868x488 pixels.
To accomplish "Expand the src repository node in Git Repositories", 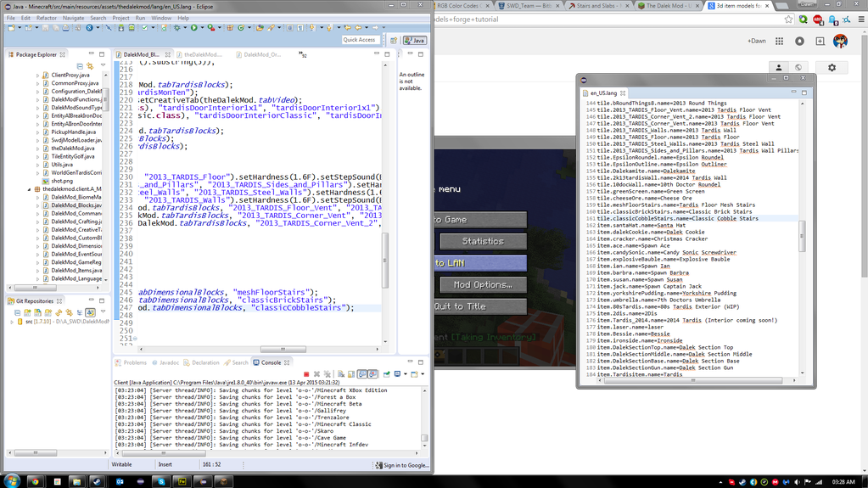I will (x=12, y=323).
